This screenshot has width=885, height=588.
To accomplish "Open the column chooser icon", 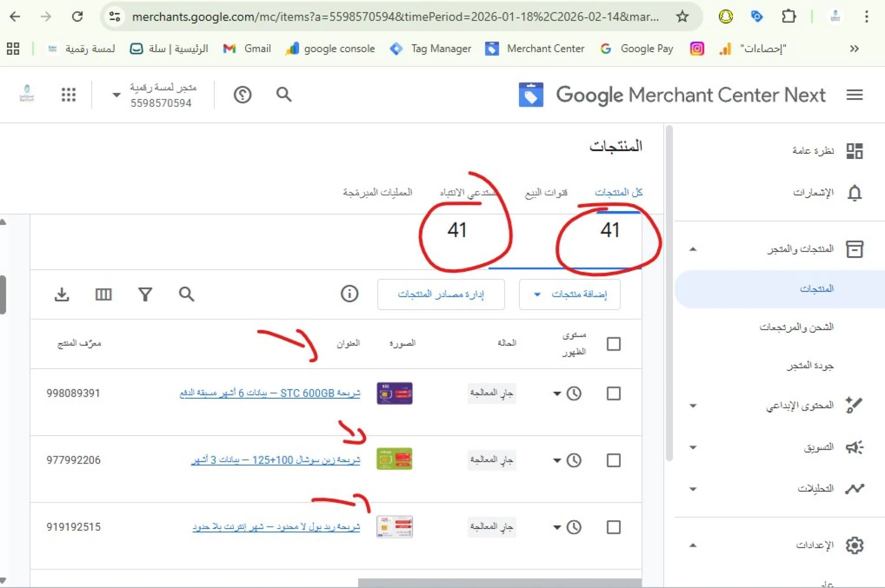I will click(x=103, y=294).
